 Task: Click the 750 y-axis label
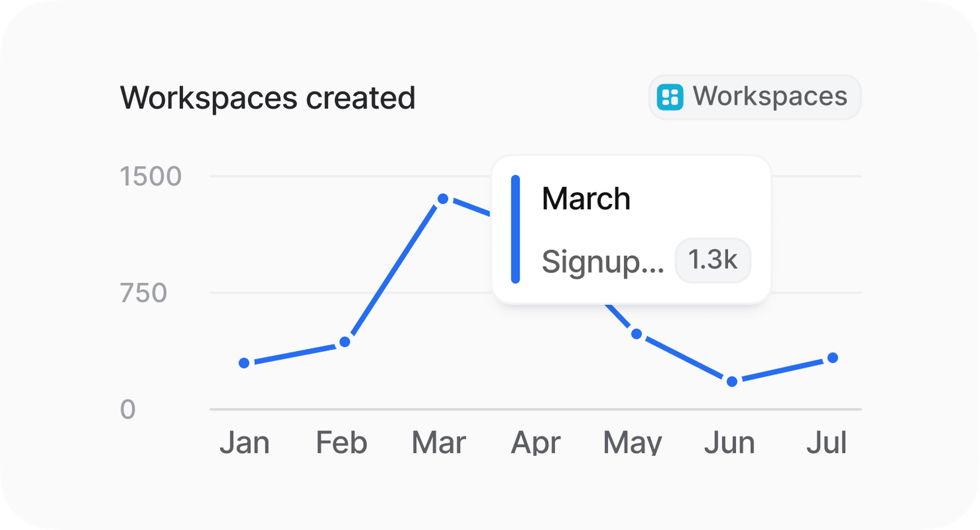tap(143, 293)
